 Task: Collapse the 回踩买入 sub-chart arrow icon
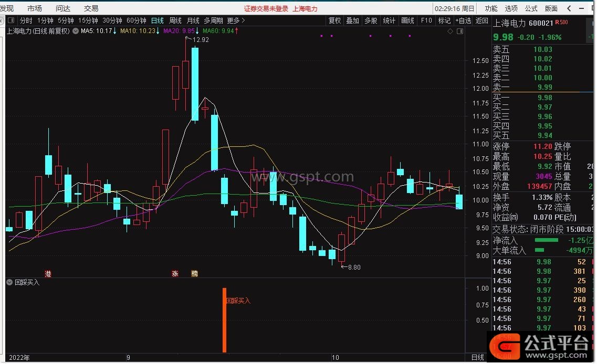pyautogui.click(x=9, y=282)
